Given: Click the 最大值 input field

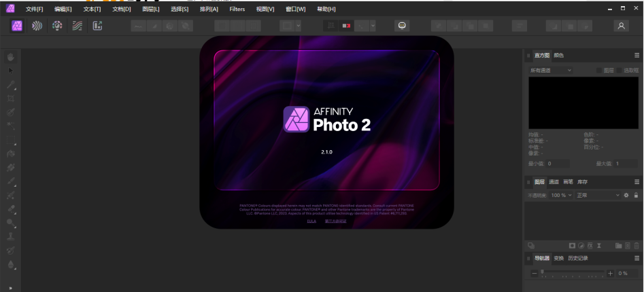Looking at the screenshot, I should pyautogui.click(x=626, y=164).
